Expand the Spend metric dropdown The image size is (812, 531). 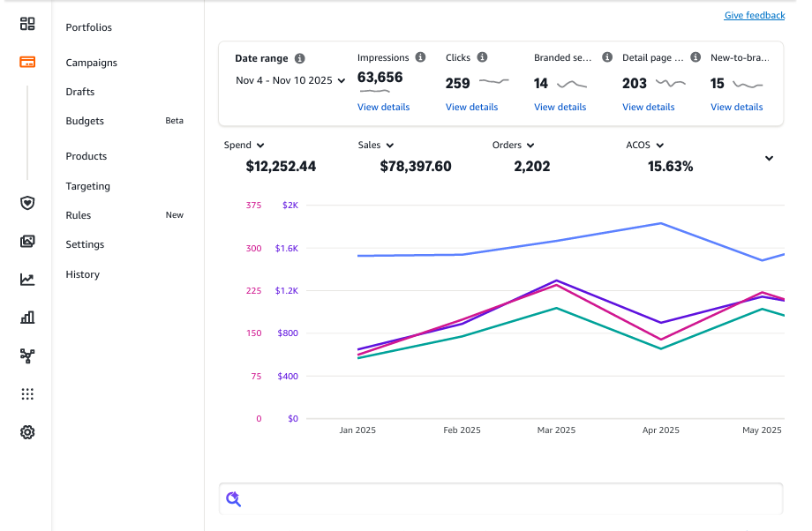pos(244,146)
